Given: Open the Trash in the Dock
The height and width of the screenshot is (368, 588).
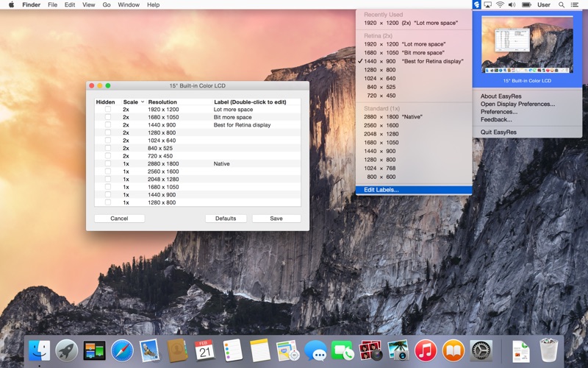Looking at the screenshot, I should point(548,350).
